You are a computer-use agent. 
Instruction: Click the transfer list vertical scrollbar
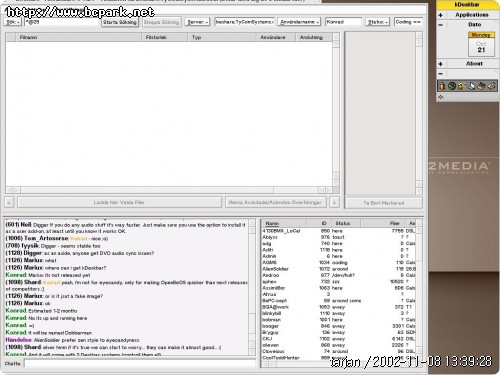pyautogui.click(x=419, y=113)
